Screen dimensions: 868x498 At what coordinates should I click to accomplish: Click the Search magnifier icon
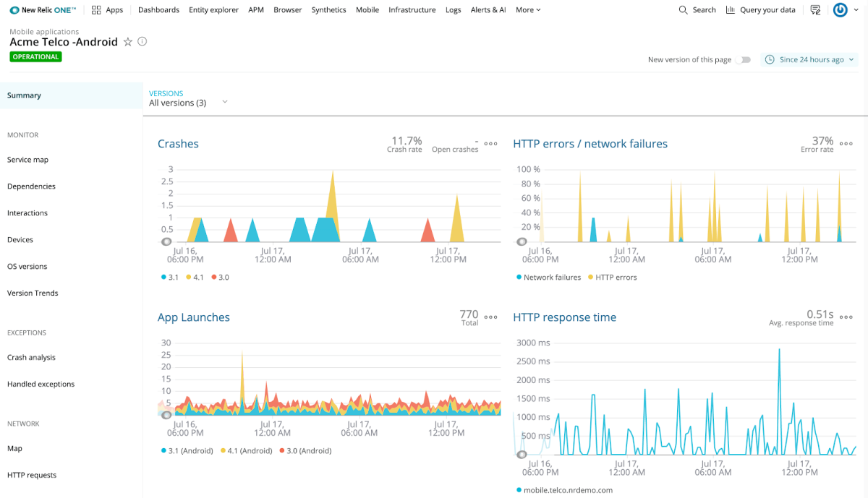[684, 10]
